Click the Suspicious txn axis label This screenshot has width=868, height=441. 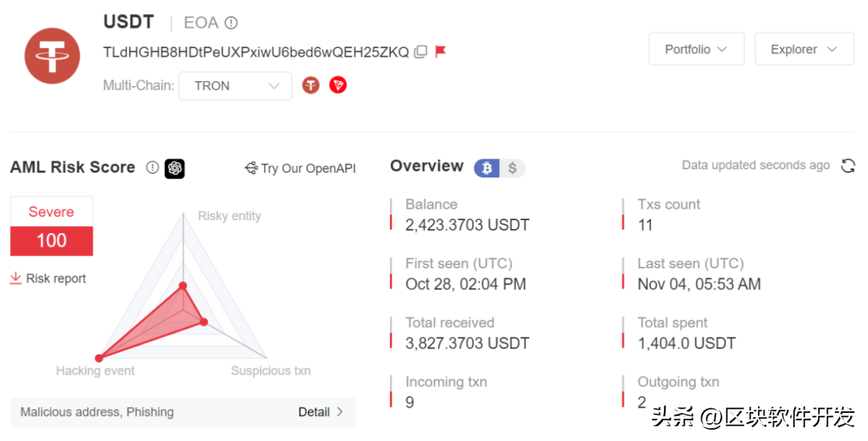pyautogui.click(x=271, y=371)
